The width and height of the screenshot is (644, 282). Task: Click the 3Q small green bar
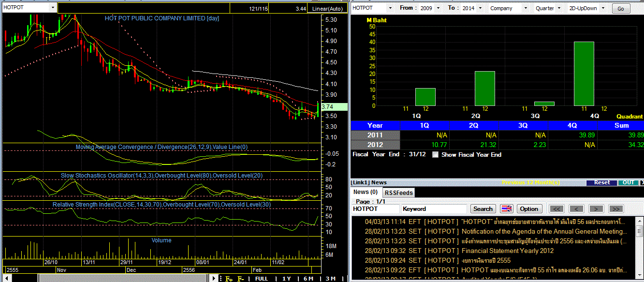(544, 104)
